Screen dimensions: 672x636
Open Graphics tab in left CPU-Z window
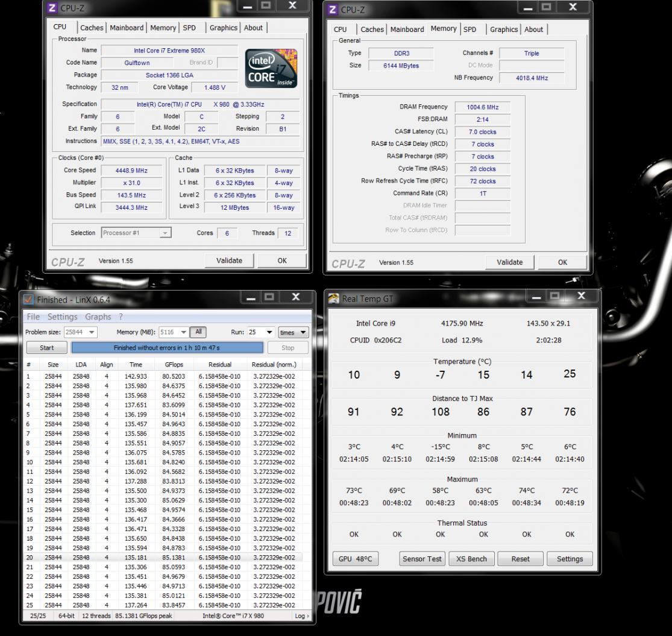(223, 27)
